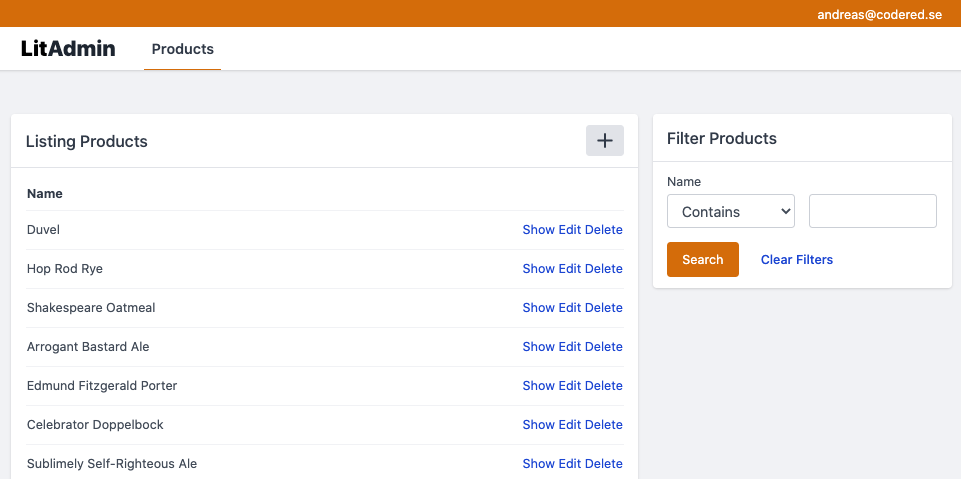Image resolution: width=961 pixels, height=479 pixels.
Task: Open the andreas@codered.se account menu
Action: (x=879, y=14)
